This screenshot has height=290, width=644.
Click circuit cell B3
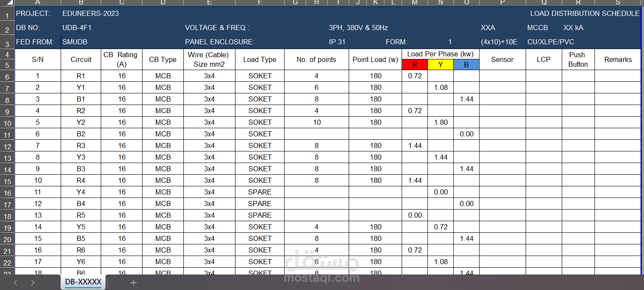pyautogui.click(x=81, y=169)
